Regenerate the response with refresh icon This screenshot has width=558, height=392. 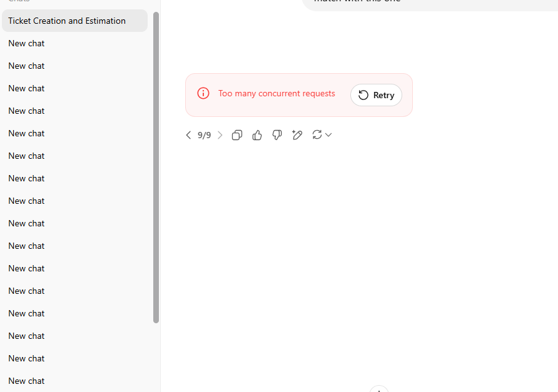point(317,134)
